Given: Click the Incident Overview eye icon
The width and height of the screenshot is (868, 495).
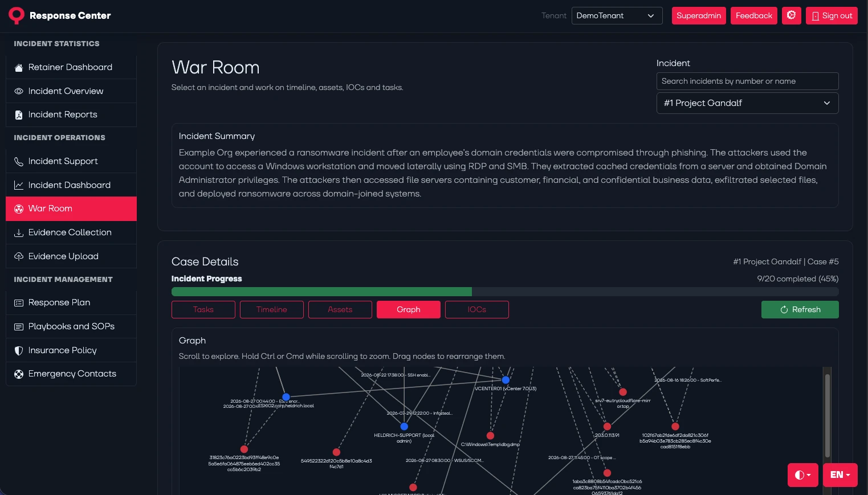Looking at the screenshot, I should point(19,91).
